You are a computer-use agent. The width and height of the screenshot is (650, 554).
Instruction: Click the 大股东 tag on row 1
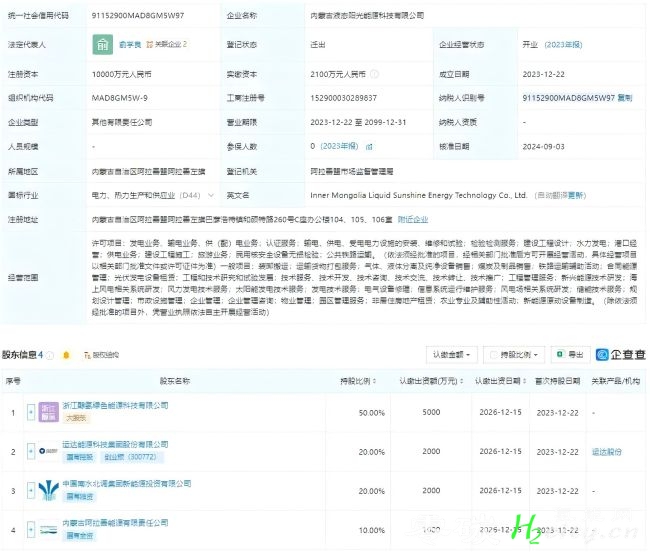pos(76,418)
